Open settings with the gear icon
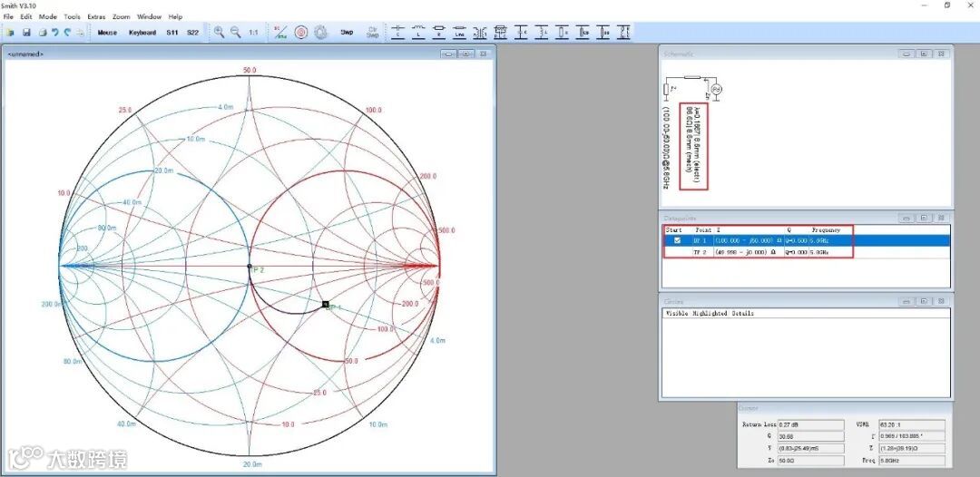 (321, 33)
